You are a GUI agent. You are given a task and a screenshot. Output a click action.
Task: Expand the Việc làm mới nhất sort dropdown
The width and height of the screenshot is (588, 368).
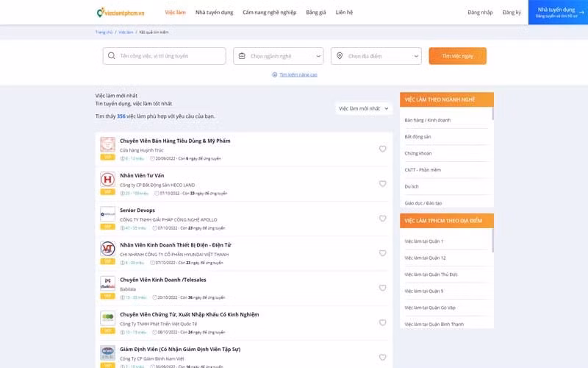click(x=363, y=108)
